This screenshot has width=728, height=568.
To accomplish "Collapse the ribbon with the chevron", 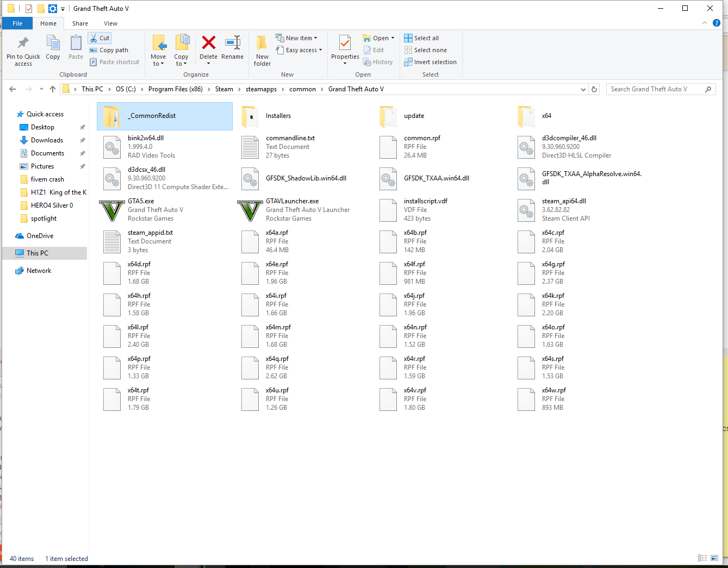I will (x=705, y=23).
